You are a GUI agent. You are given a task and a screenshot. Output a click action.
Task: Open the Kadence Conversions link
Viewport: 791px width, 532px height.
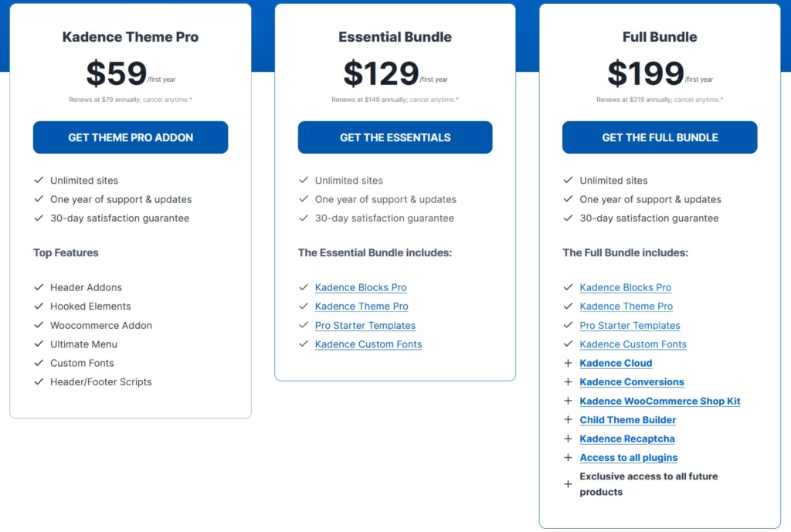(x=632, y=381)
